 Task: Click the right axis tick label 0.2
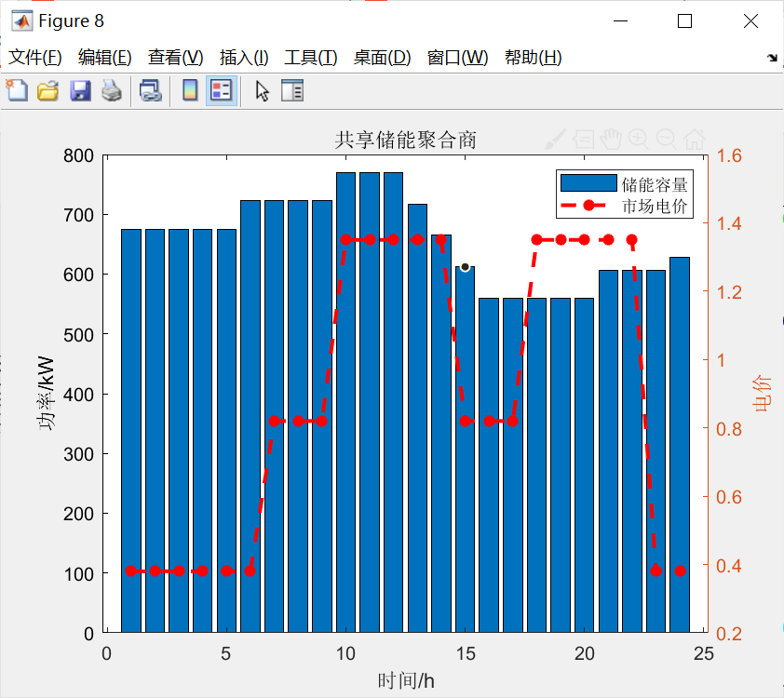pos(729,634)
